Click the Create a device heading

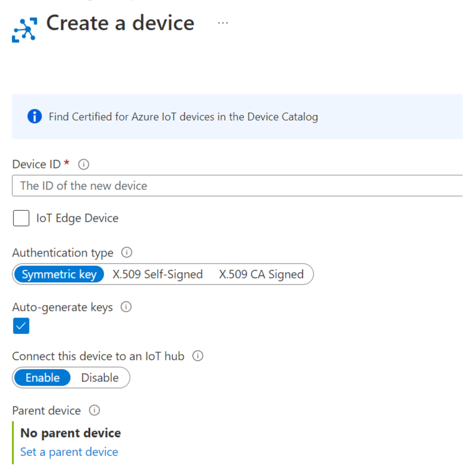coord(120,23)
